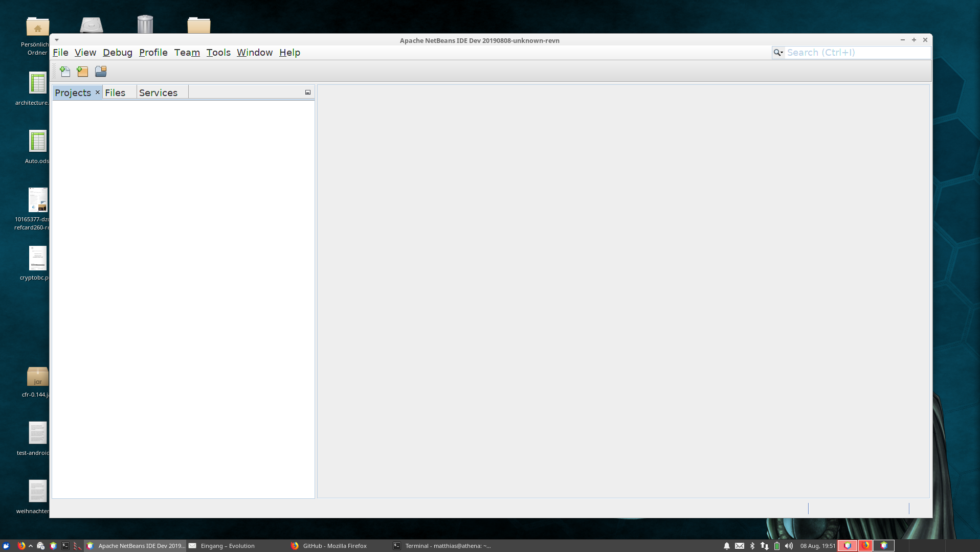Click the Bluetooth tray icon
Viewport: 980px width, 552px height.
(x=752, y=546)
